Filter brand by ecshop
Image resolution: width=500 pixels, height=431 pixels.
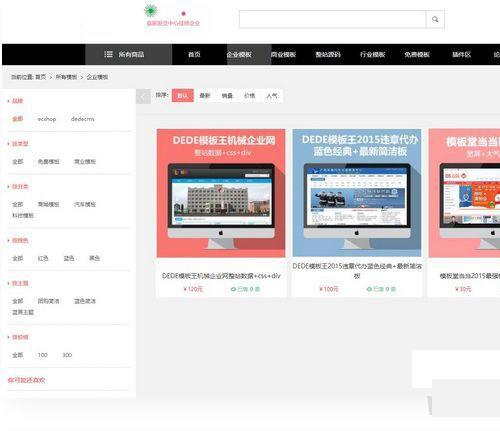pyautogui.click(x=47, y=119)
